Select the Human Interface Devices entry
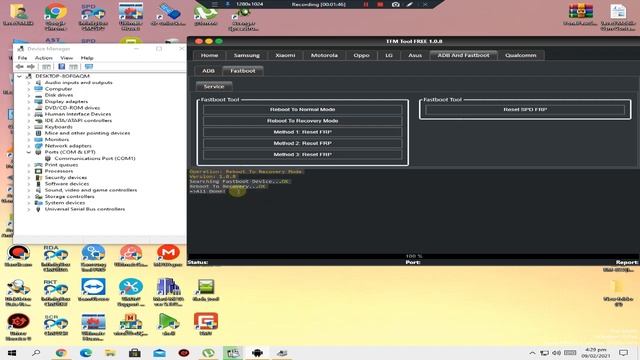The width and height of the screenshot is (640, 360). (x=78, y=114)
